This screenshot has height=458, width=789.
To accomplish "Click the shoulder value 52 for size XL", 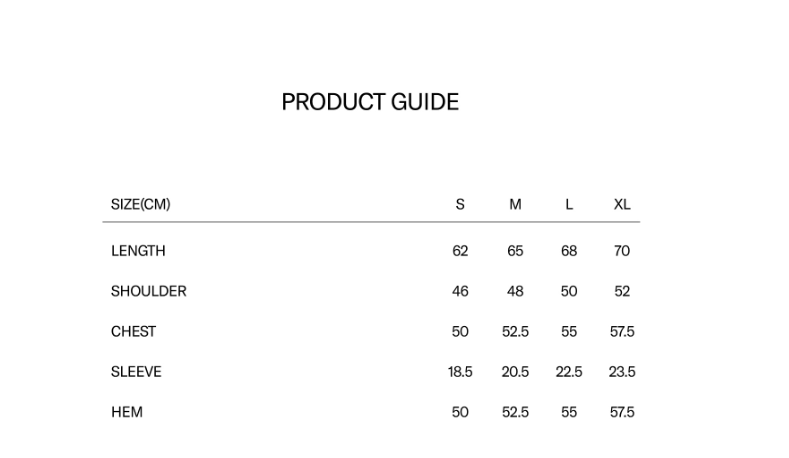I will pyautogui.click(x=622, y=291).
